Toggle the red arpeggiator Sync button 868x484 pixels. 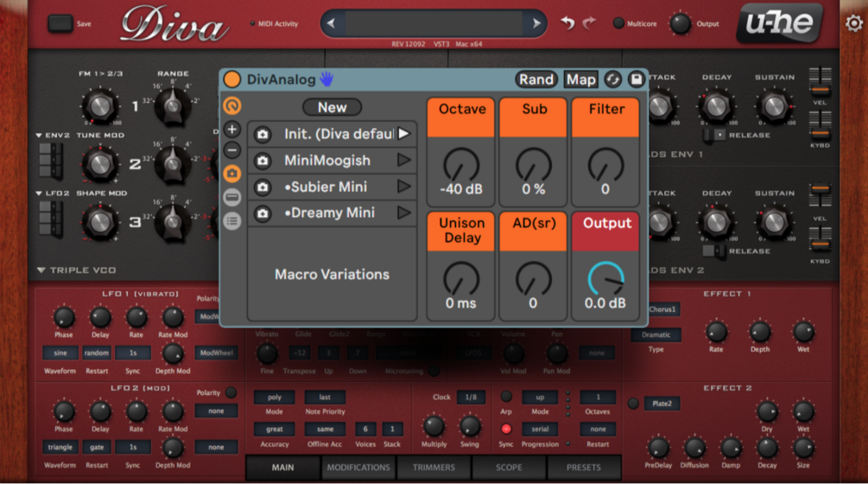click(x=506, y=430)
